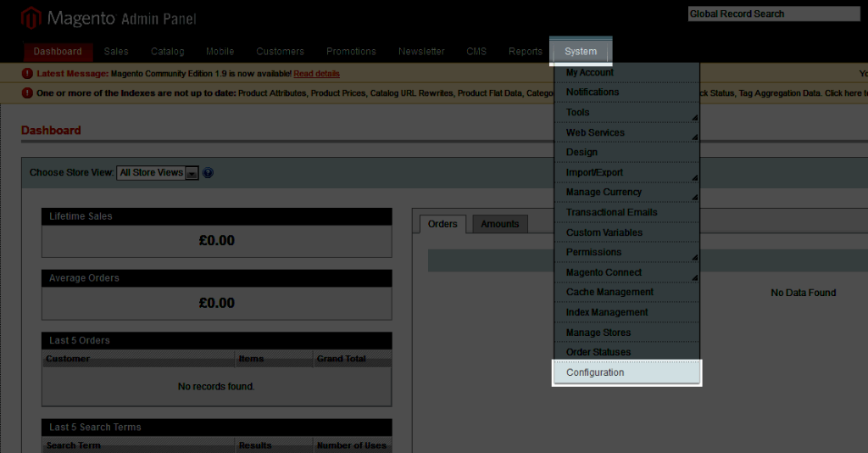Open the Choose Store View dropdown
This screenshot has width=868, height=453.
(158, 173)
